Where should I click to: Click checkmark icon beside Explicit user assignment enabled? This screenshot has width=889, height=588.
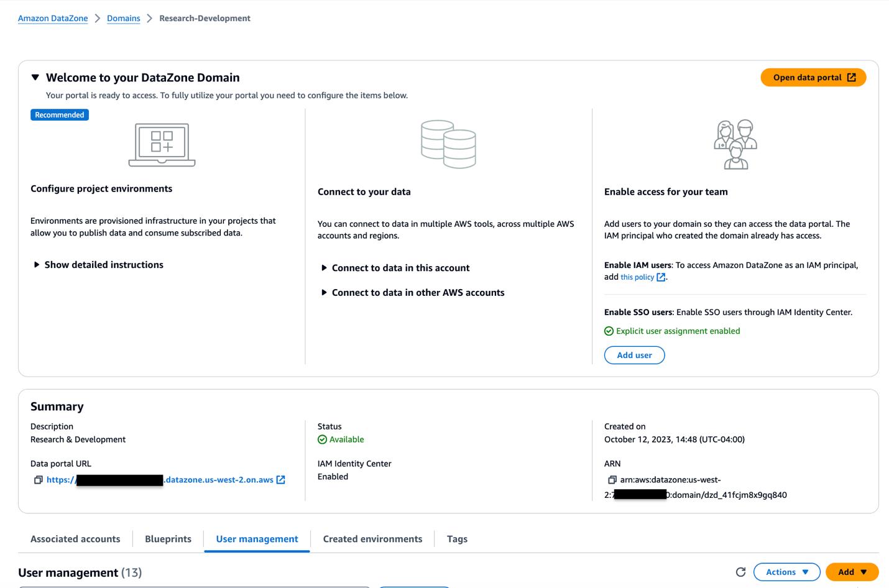click(x=609, y=331)
